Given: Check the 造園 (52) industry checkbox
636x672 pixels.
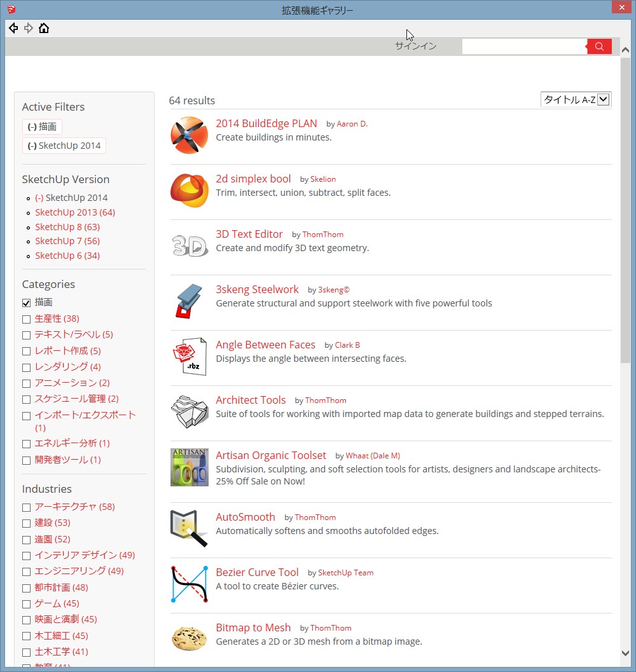Looking at the screenshot, I should point(27,540).
